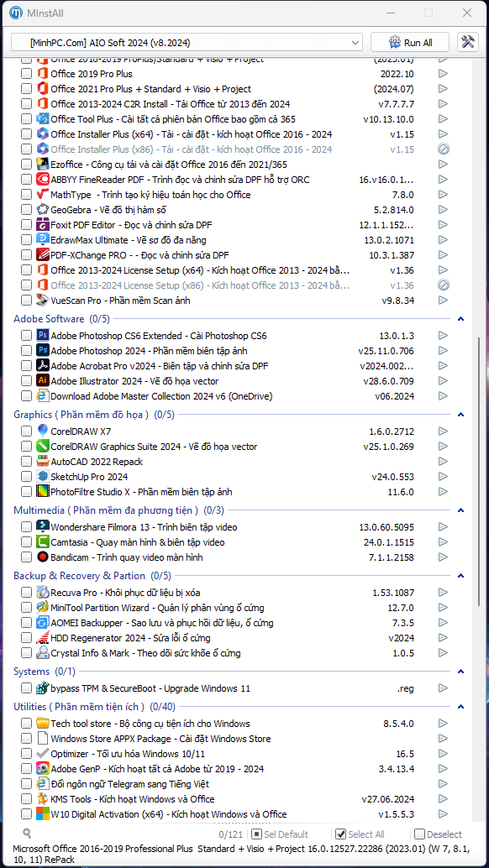Click the run arrow for Recuva Pro
The width and height of the screenshot is (489, 868).
point(443,593)
